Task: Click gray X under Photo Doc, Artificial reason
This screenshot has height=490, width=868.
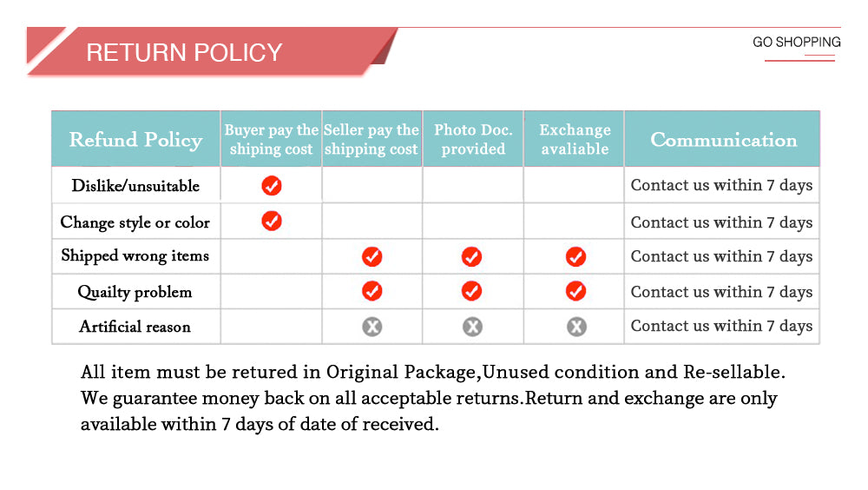Action: pyautogui.click(x=472, y=327)
